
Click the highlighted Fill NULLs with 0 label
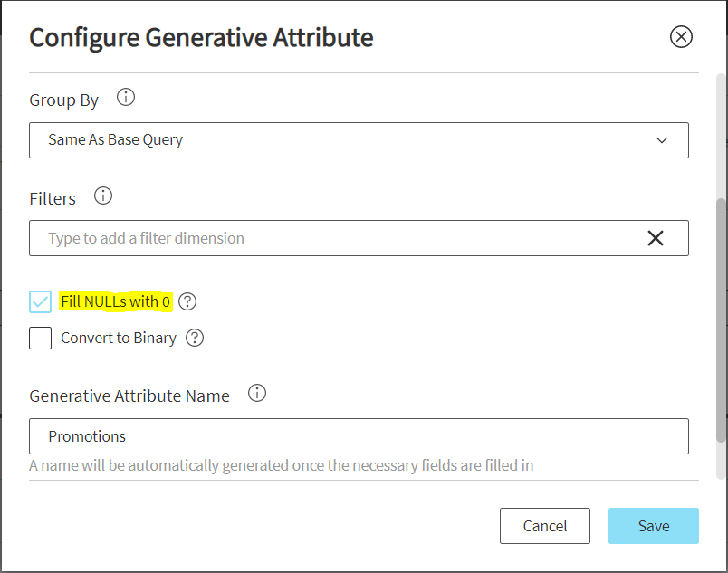[x=115, y=301]
